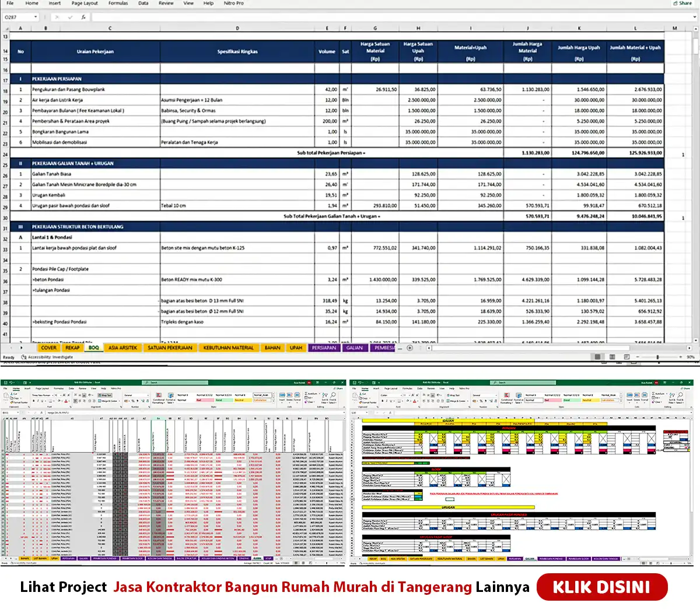Open the Name Box dropdown beside O287
Image resolution: width=700 pixels, height=610 pixels.
coord(36,17)
